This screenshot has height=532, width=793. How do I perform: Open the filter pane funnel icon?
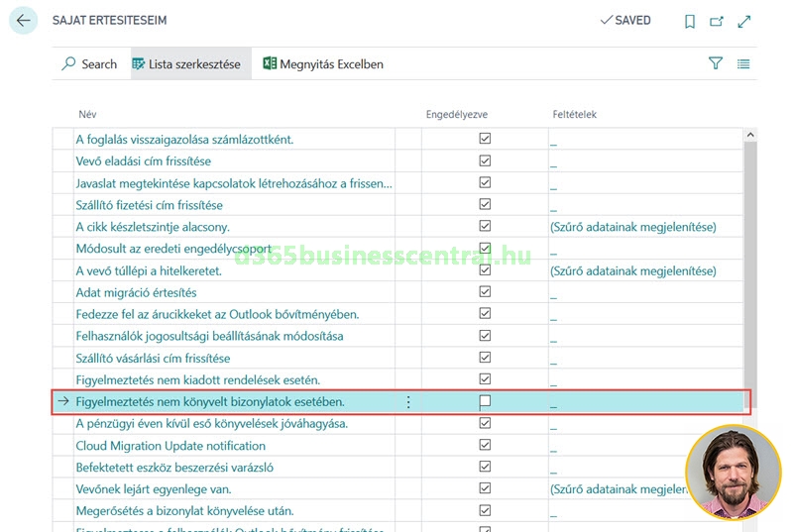pyautogui.click(x=716, y=63)
